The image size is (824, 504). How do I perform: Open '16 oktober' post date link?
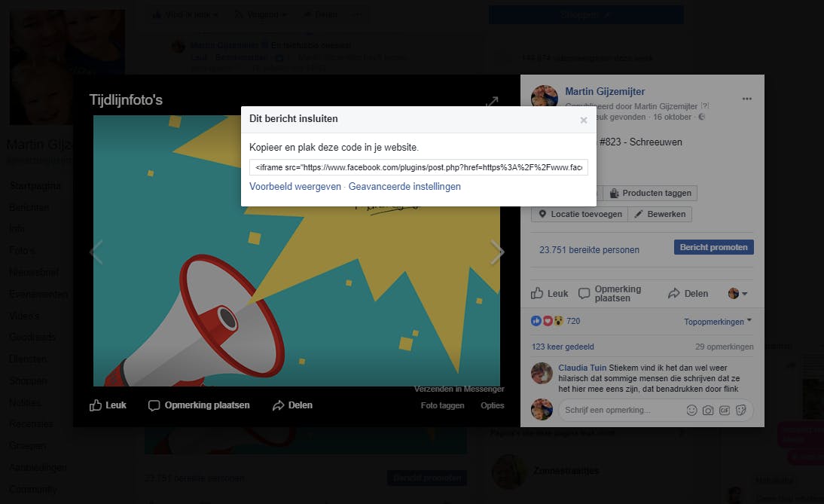[x=672, y=117]
